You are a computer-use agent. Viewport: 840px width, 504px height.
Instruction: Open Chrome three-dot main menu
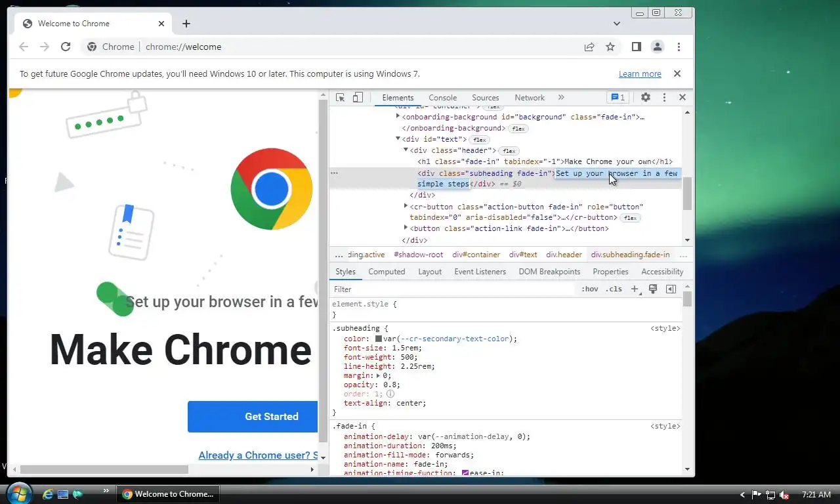click(679, 47)
